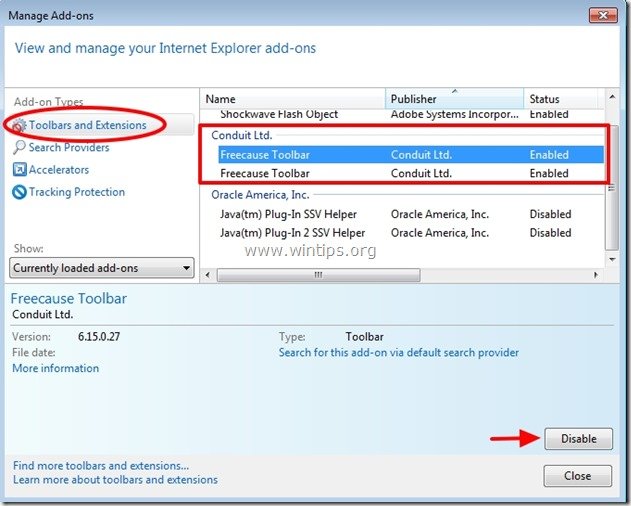631x506 pixels.
Task: Click the Search Providers magnifier icon
Action: (x=19, y=147)
